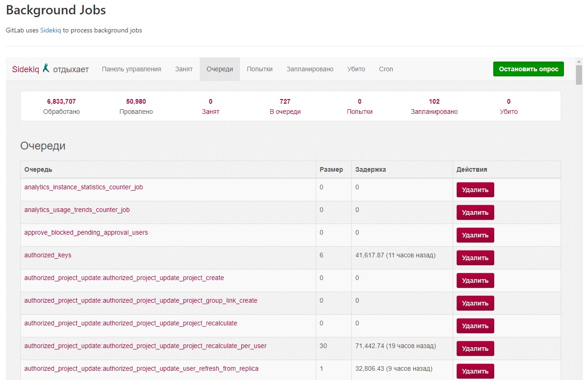Click the scrollbar up arrow on the right
The image size is (588, 380).
579,62
